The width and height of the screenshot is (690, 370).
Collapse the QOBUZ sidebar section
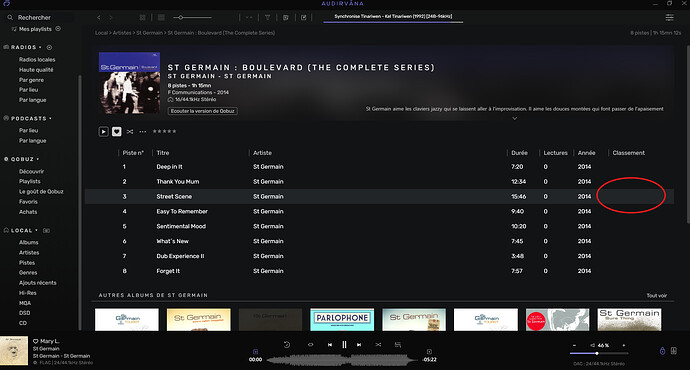pos(38,159)
